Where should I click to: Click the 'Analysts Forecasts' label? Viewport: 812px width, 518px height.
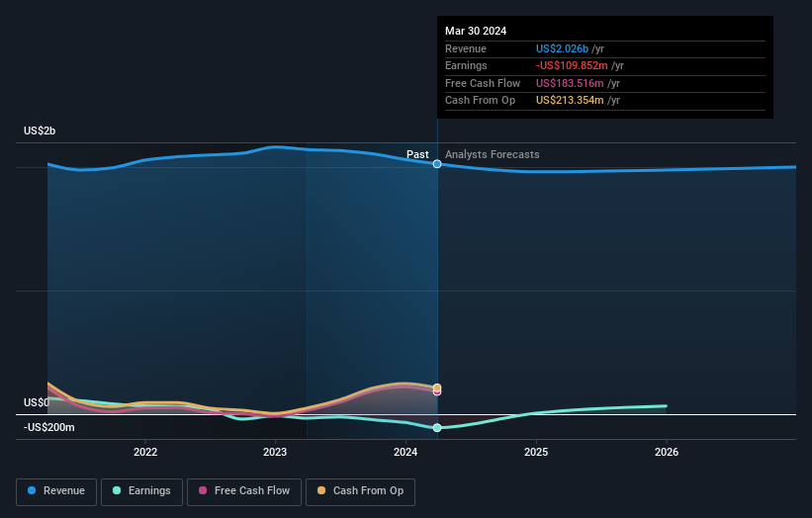click(x=492, y=155)
